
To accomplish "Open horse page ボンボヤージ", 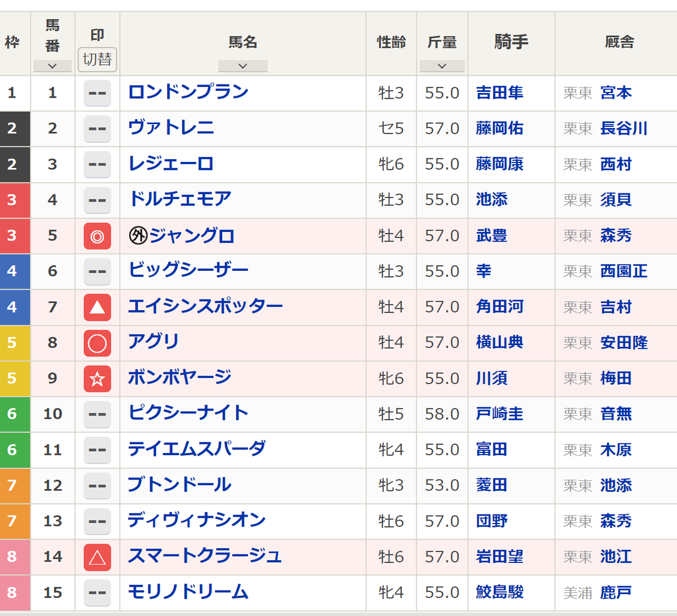I will tap(180, 378).
